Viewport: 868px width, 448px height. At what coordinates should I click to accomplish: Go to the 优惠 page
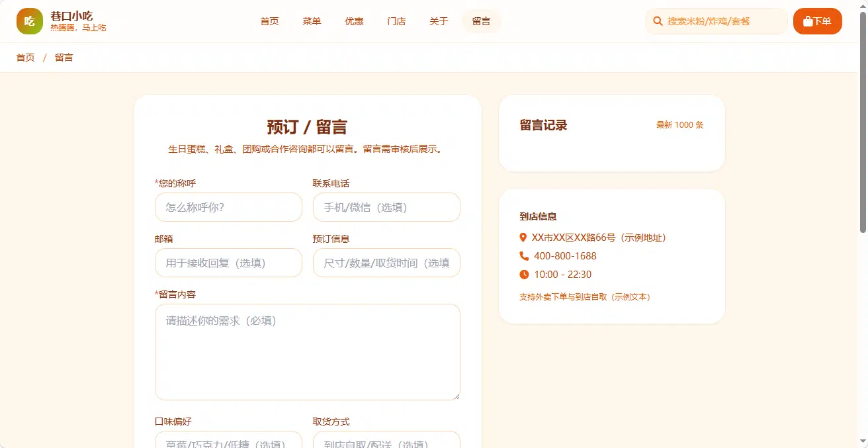click(355, 21)
